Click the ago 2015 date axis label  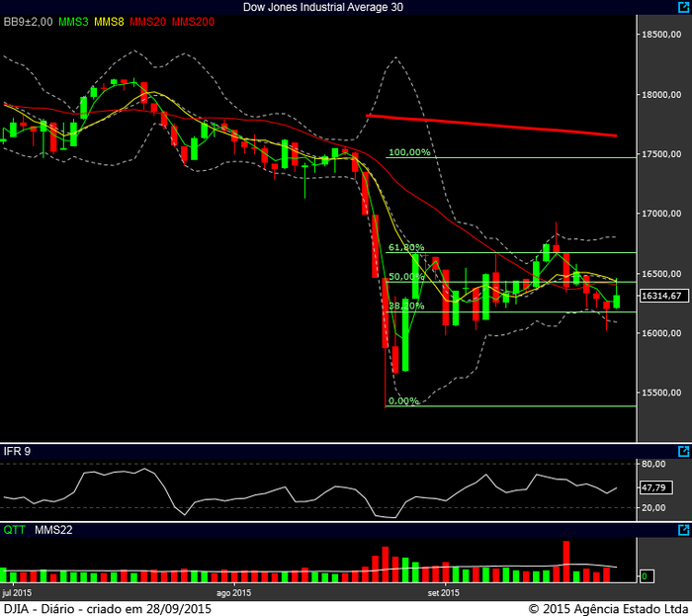tap(233, 593)
